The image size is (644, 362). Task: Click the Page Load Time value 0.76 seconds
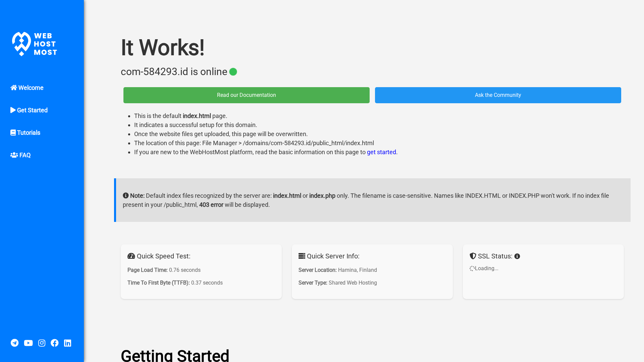coord(185,270)
